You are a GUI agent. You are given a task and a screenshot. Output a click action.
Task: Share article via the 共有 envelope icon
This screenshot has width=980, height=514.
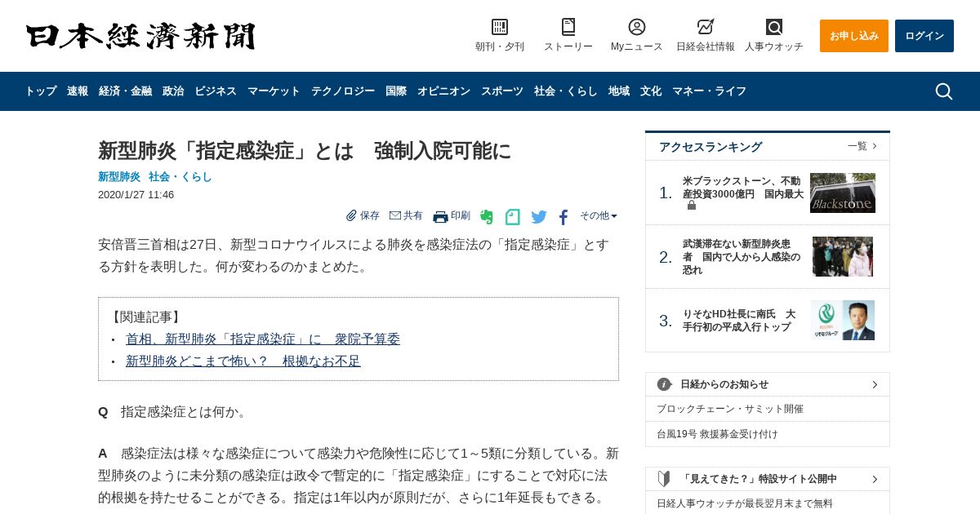(x=395, y=215)
